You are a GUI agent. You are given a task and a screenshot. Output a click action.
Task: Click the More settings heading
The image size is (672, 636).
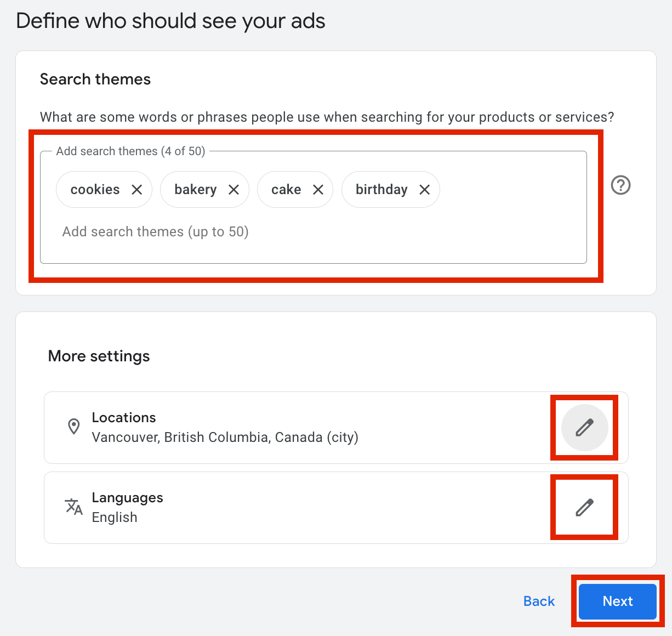tap(99, 356)
